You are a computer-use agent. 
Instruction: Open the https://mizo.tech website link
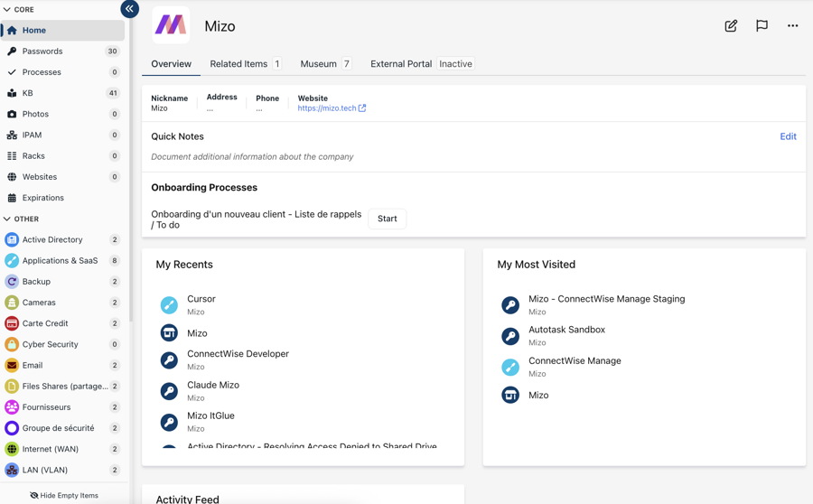[332, 107]
